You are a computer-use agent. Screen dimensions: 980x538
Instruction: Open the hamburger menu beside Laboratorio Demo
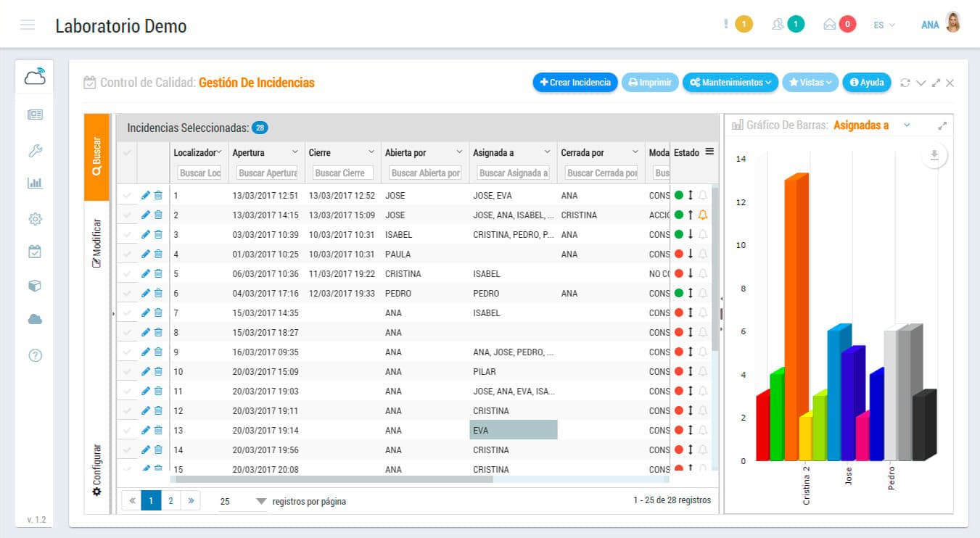[28, 25]
